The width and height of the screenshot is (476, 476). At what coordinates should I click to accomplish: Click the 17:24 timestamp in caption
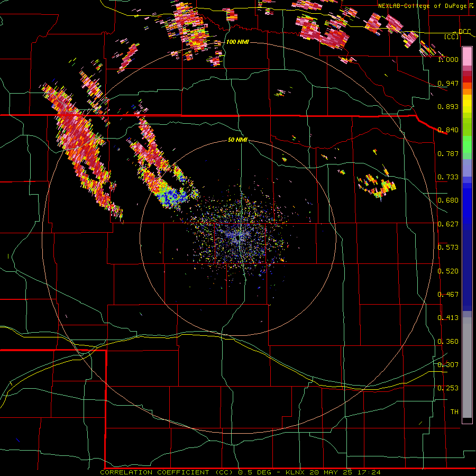pyautogui.click(x=369, y=472)
